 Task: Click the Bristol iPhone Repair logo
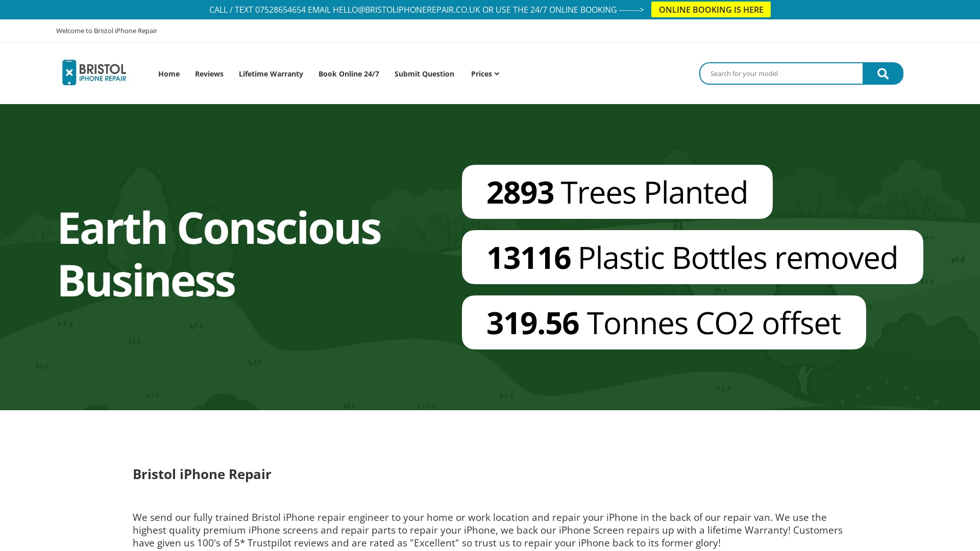(x=94, y=73)
